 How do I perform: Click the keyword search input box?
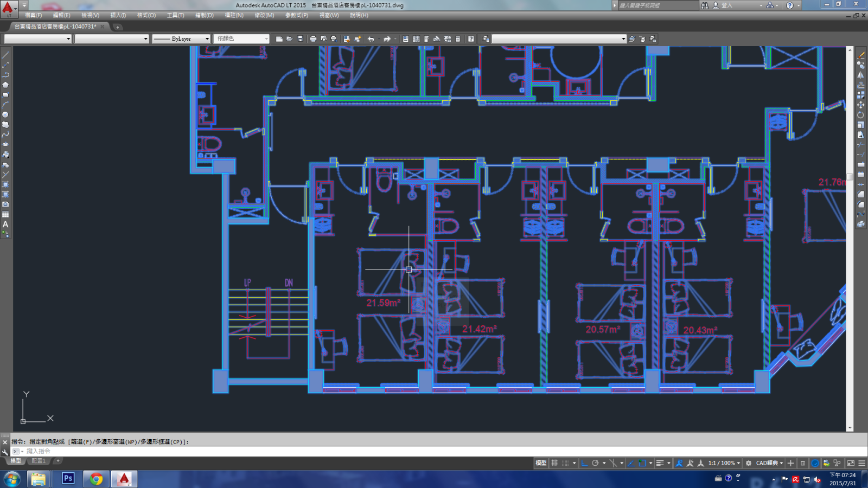pyautogui.click(x=658, y=5)
